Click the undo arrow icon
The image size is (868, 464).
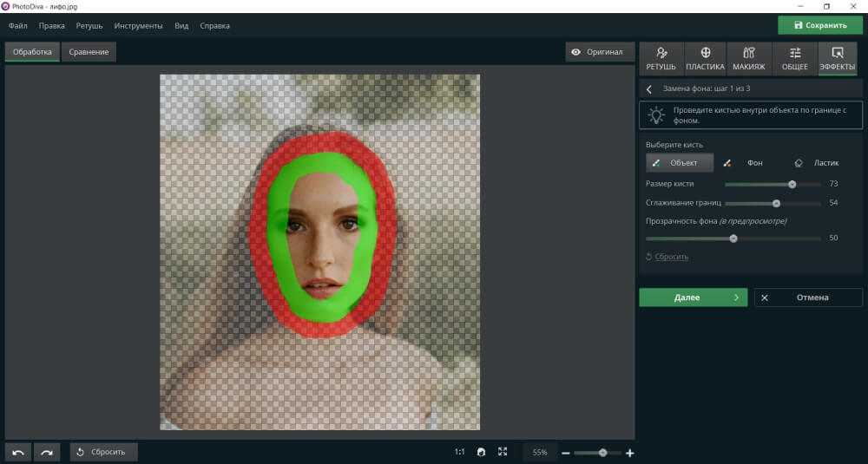[x=18, y=452]
